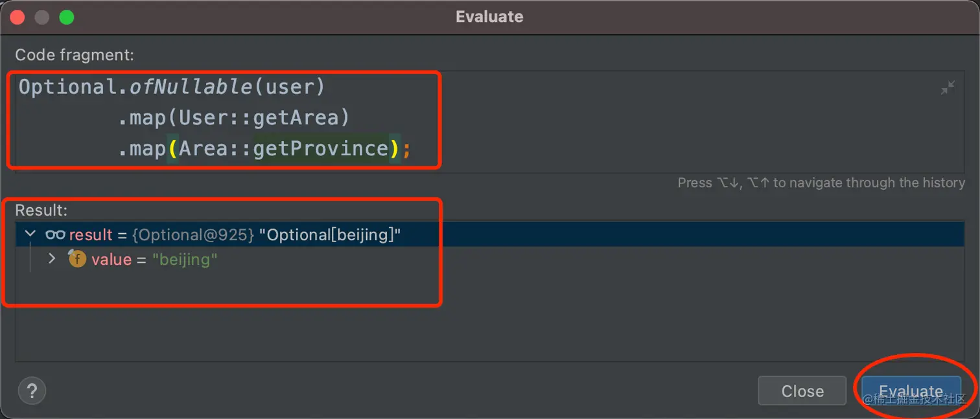Collapse the code fragment editor with the arrows icon
Image resolution: width=980 pixels, height=419 pixels.
click(x=948, y=88)
